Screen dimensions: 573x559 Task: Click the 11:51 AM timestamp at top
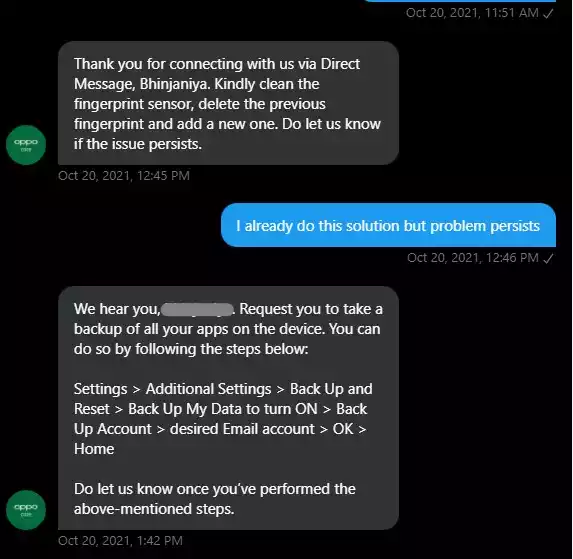(472, 13)
